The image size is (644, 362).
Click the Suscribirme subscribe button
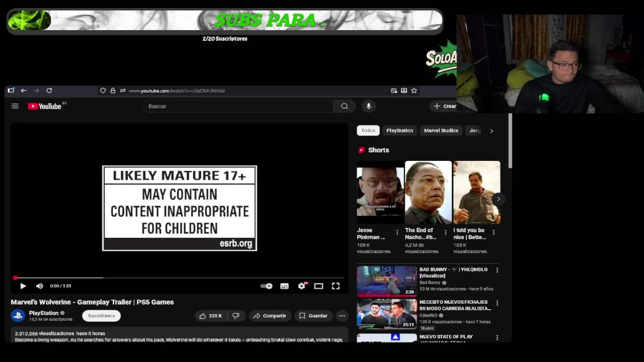tap(101, 316)
